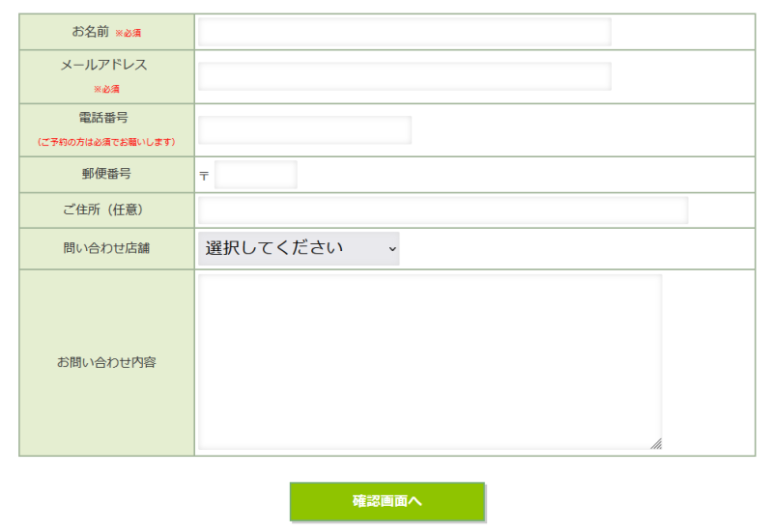Click the red ご予約の方は必須 note
Viewport: 773px width, 532px height.
point(106,142)
